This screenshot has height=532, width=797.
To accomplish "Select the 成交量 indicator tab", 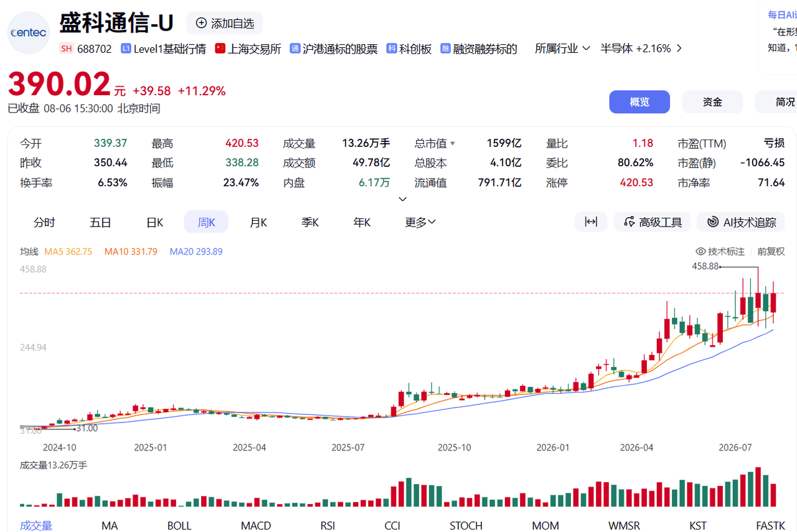I will pyautogui.click(x=36, y=526).
